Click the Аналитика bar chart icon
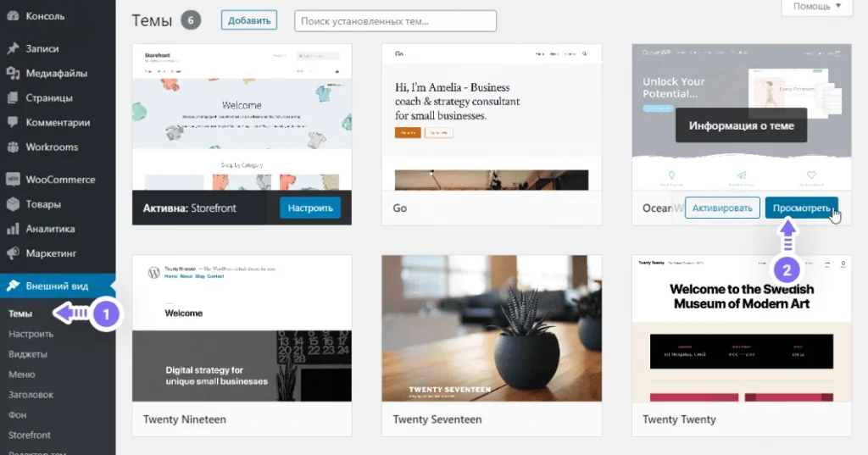The image size is (868, 455). (13, 229)
